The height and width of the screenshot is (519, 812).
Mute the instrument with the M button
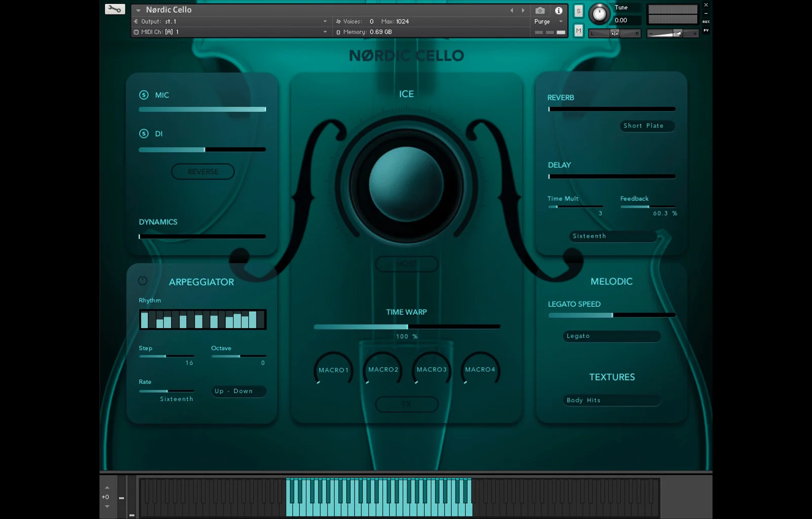click(x=579, y=31)
